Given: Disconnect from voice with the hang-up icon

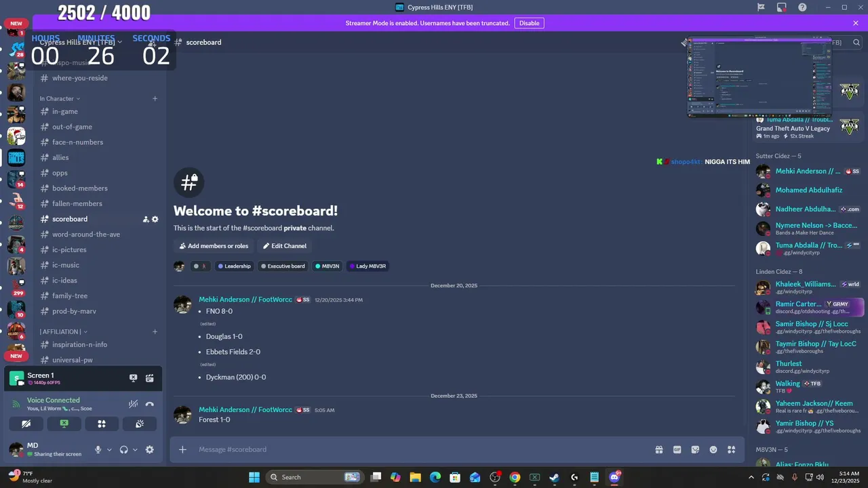Looking at the screenshot, I should click(150, 404).
